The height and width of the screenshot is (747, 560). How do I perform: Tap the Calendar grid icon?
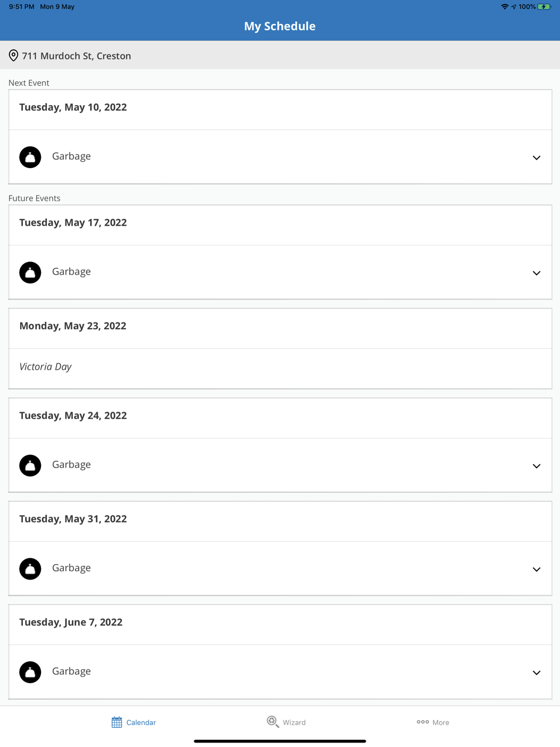pos(116,722)
